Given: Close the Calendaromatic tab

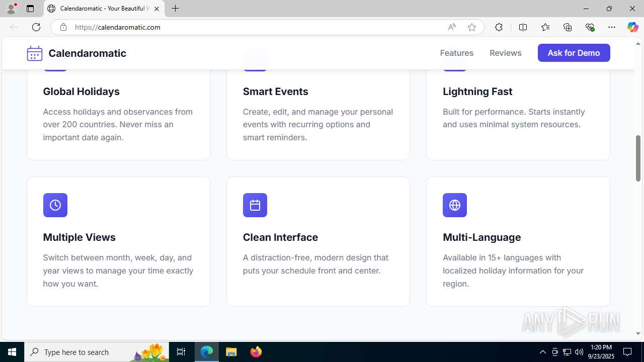Looking at the screenshot, I should tap(156, 9).
